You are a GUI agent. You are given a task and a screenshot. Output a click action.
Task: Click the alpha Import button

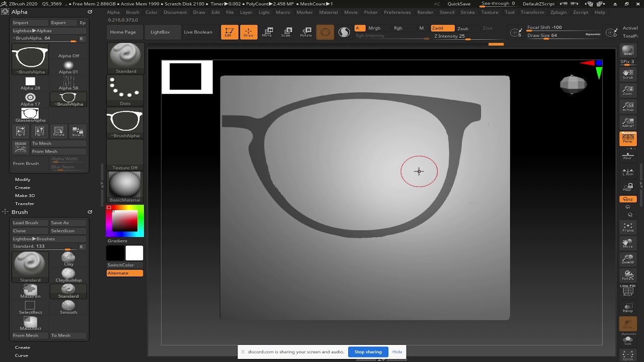[30, 23]
